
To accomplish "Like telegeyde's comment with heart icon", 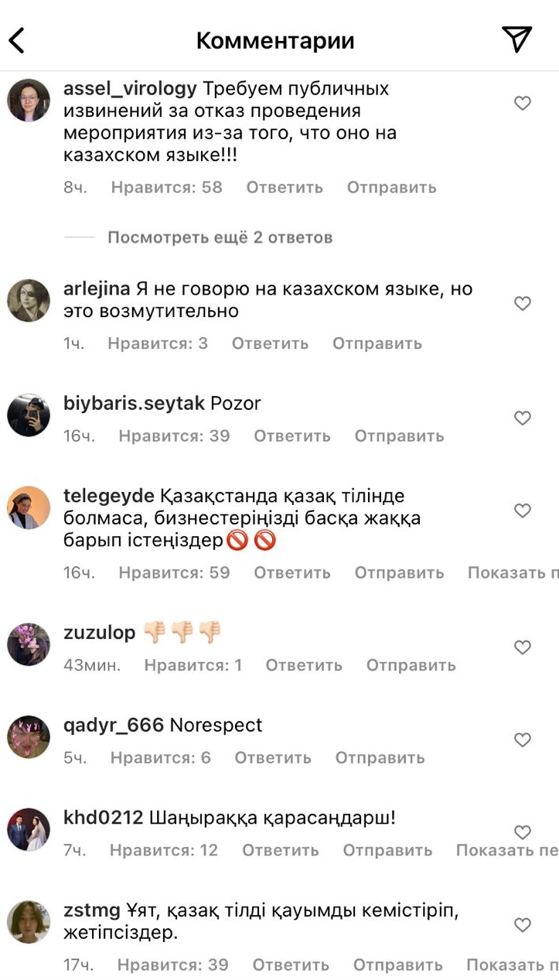I will 523,510.
